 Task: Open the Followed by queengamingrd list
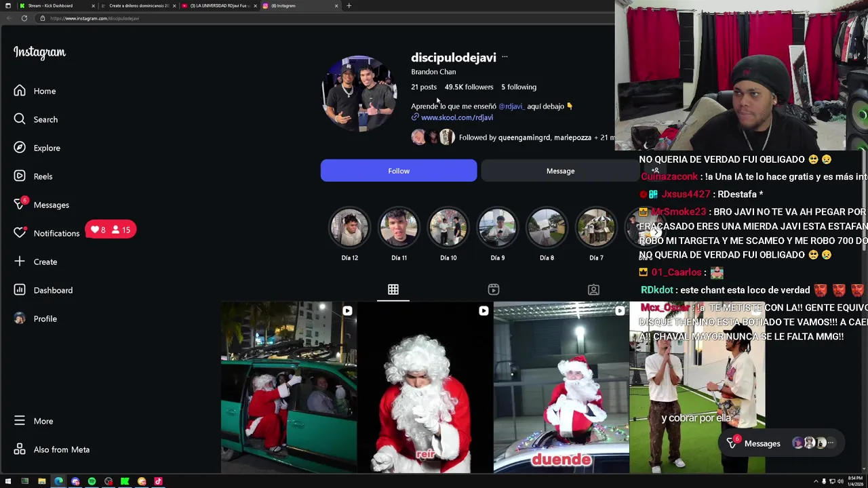pyautogui.click(x=513, y=138)
